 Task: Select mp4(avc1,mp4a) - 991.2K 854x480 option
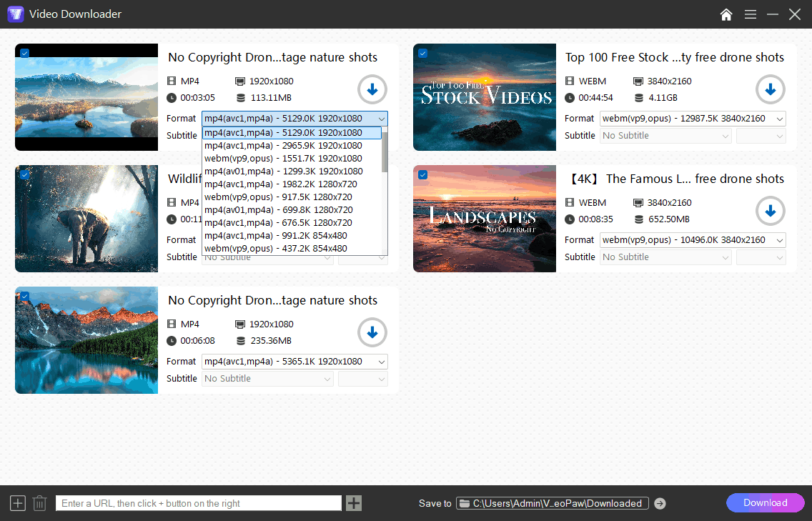coord(292,236)
